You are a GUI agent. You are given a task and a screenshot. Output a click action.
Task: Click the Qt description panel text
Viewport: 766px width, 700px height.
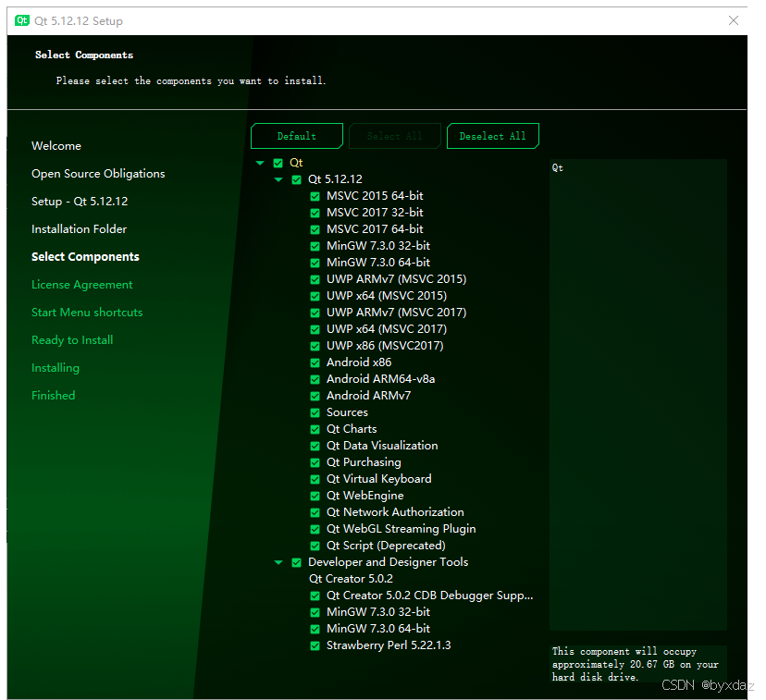(x=558, y=168)
